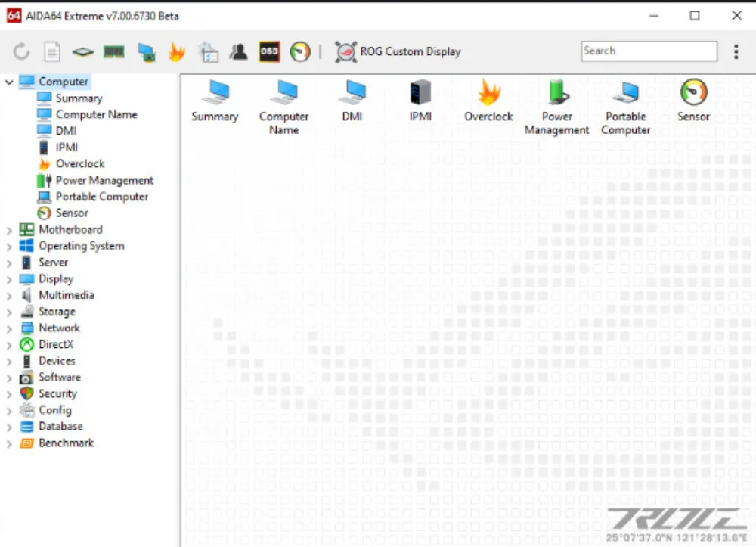Expand the Security tree node

pyautogui.click(x=8, y=395)
